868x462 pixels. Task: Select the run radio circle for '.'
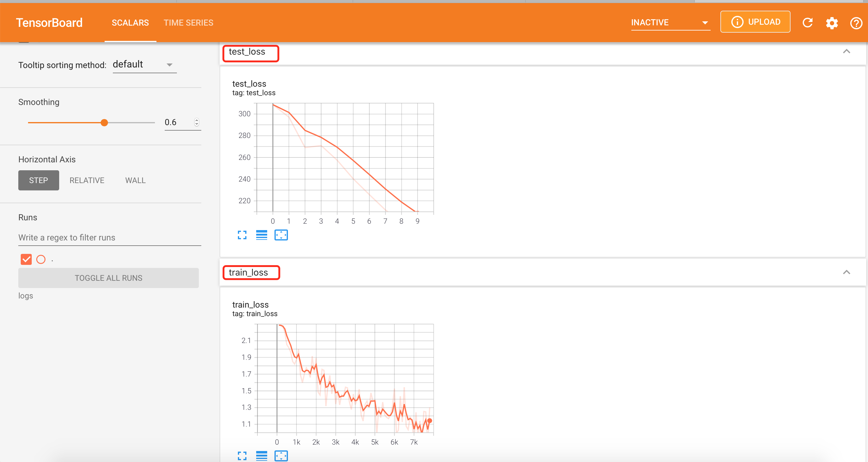click(x=41, y=259)
